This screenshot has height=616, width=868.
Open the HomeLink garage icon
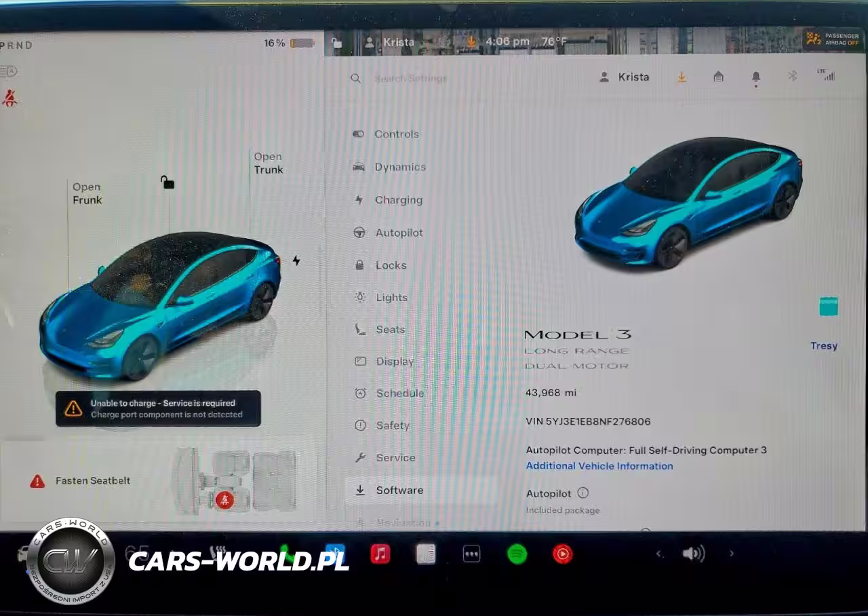pyautogui.click(x=718, y=77)
